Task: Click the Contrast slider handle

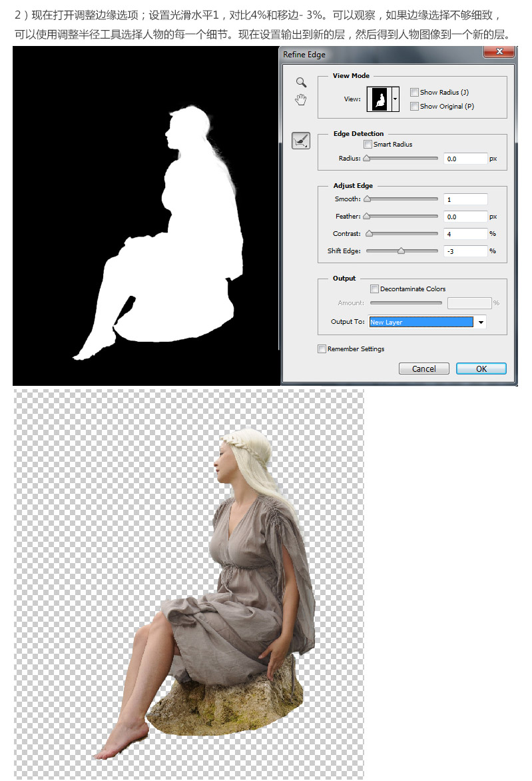Action: 370,234
